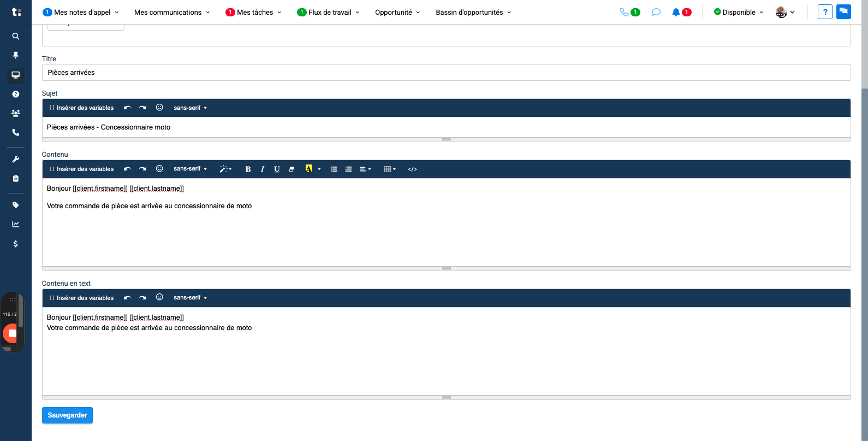Open the Bassin d'opportunités menu
Image resolution: width=868 pixels, height=441 pixels.
[x=473, y=12]
